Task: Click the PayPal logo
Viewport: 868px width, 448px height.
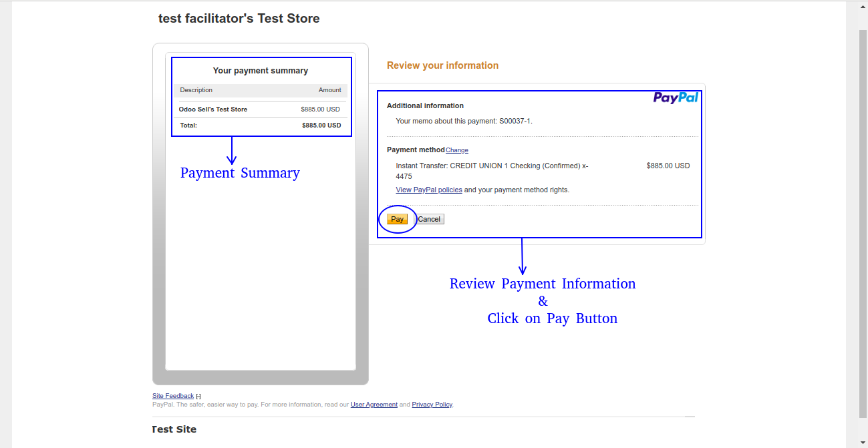Action: pos(676,97)
